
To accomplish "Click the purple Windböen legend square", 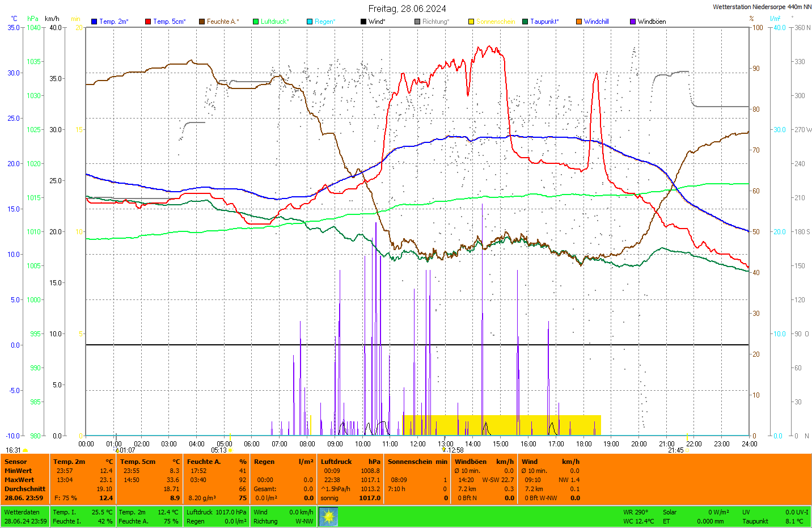I will (x=633, y=22).
